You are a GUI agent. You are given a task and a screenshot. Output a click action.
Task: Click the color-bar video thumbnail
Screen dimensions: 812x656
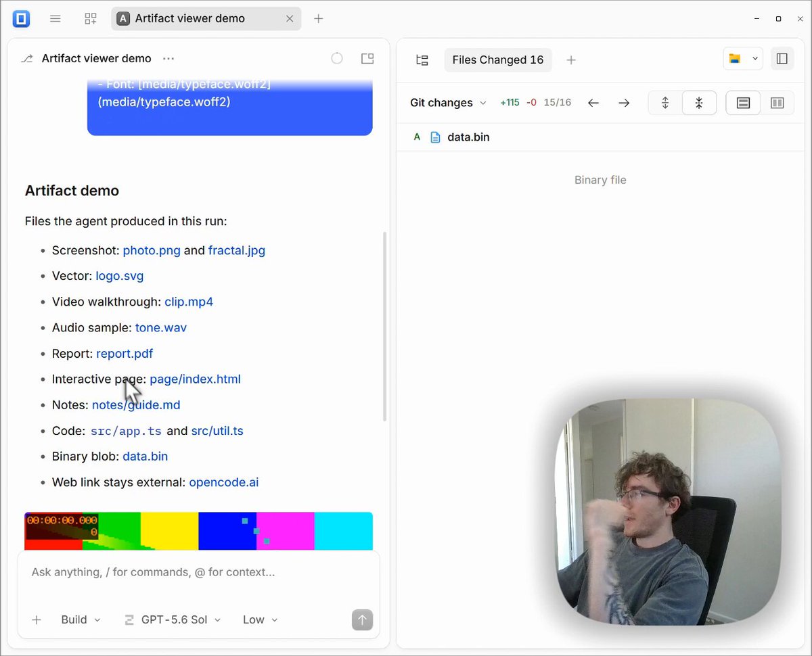(199, 531)
